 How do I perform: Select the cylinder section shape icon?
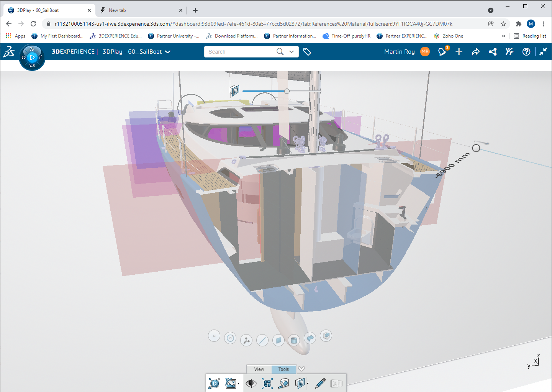point(294,340)
